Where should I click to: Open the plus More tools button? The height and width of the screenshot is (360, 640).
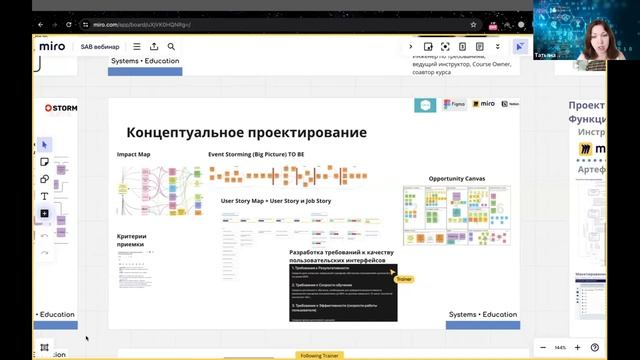point(44,213)
